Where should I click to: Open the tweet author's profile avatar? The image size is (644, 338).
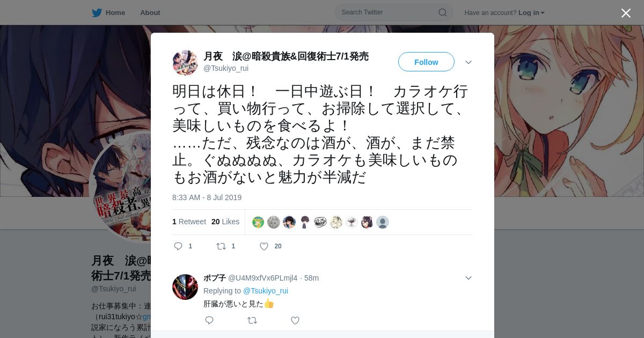pyautogui.click(x=185, y=63)
